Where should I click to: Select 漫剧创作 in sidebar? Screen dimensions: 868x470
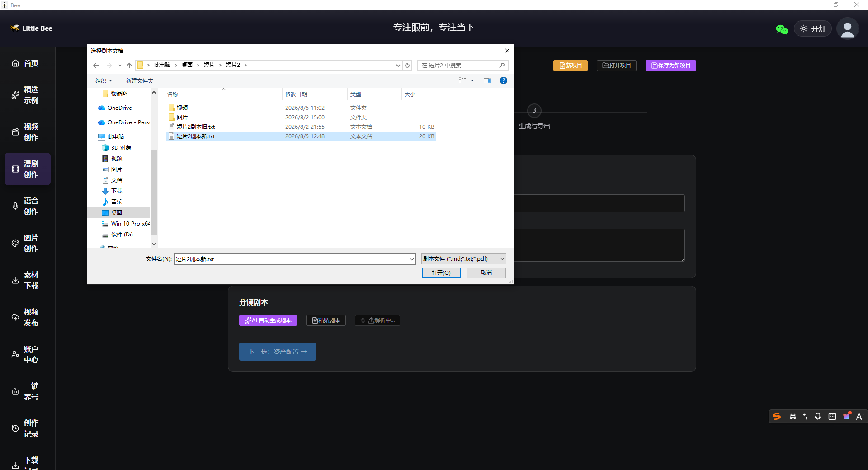[x=27, y=169]
